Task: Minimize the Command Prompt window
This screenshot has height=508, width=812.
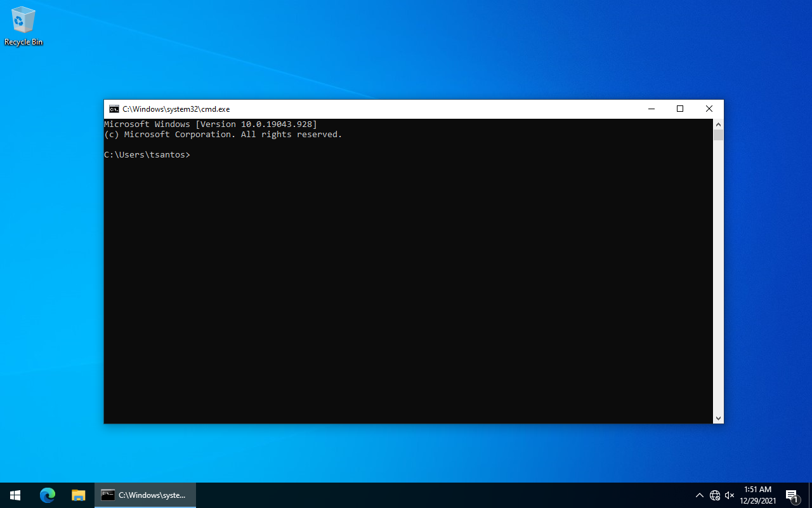Action: [x=651, y=109]
